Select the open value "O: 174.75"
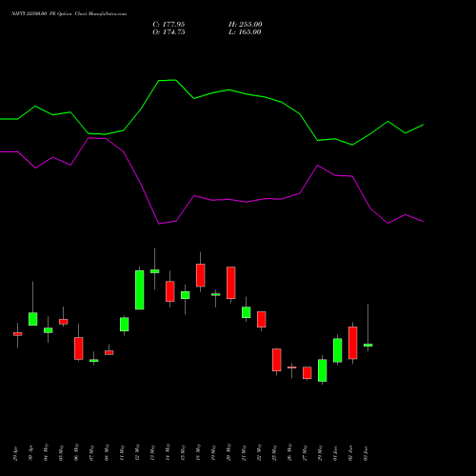Image resolution: width=476 pixels, height=476 pixels. pyautogui.click(x=169, y=32)
